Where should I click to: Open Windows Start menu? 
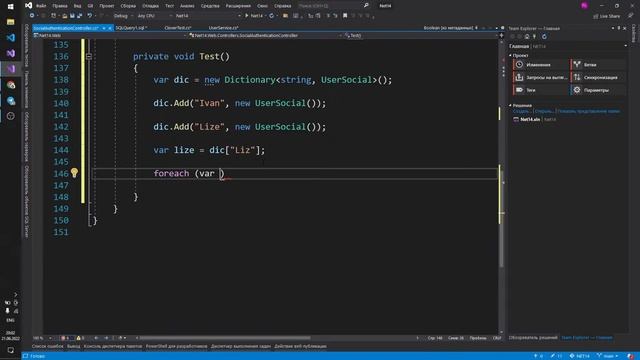(11, 7)
